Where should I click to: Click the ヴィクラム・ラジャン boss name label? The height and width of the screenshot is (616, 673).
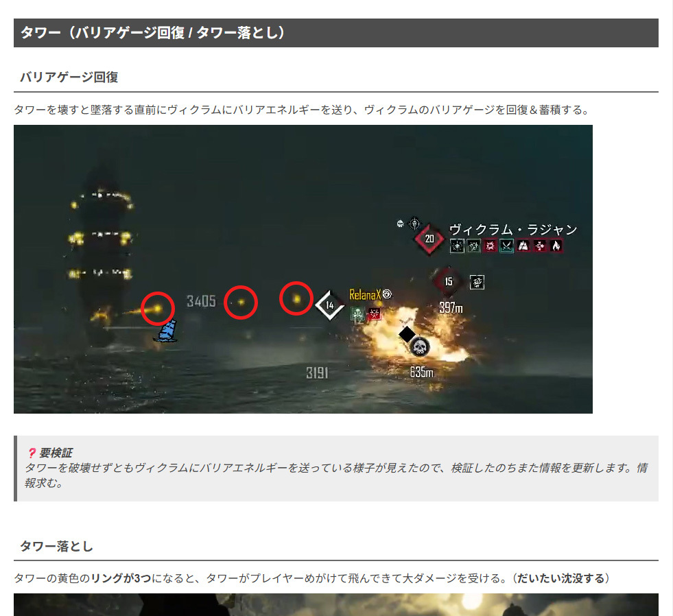click(x=513, y=230)
